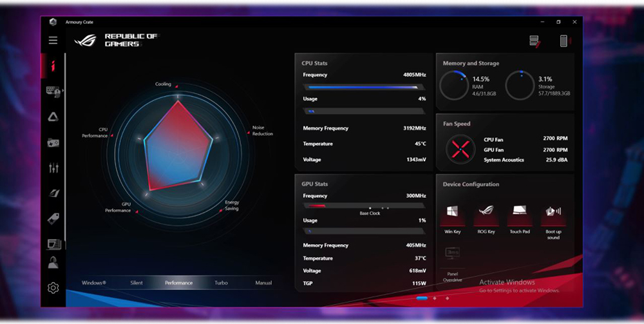The height and width of the screenshot is (324, 644).
Task: Switch to Manual mode
Action: pyautogui.click(x=263, y=283)
